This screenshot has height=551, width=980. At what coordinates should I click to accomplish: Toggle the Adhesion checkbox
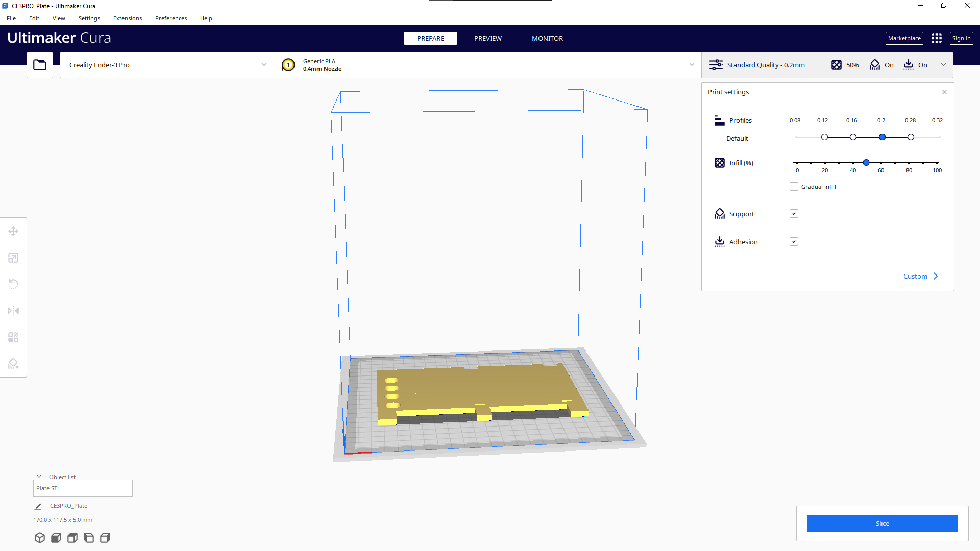click(794, 242)
